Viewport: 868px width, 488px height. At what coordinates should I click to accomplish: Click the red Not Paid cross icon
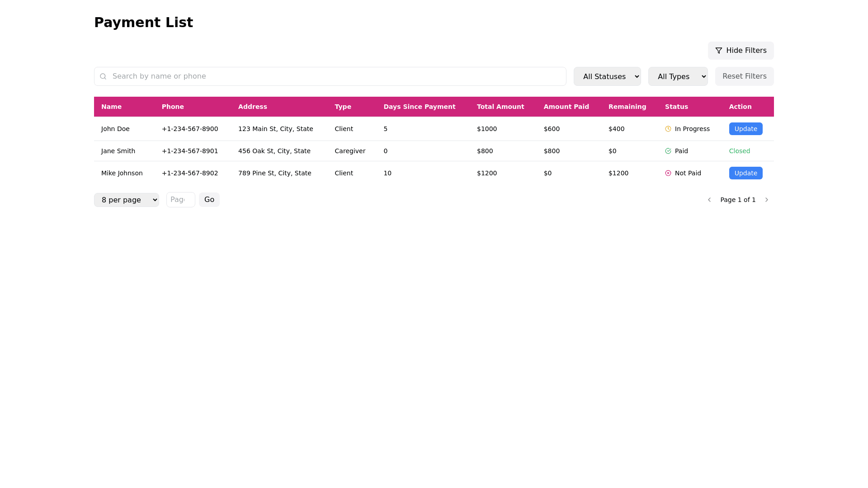pos(668,173)
